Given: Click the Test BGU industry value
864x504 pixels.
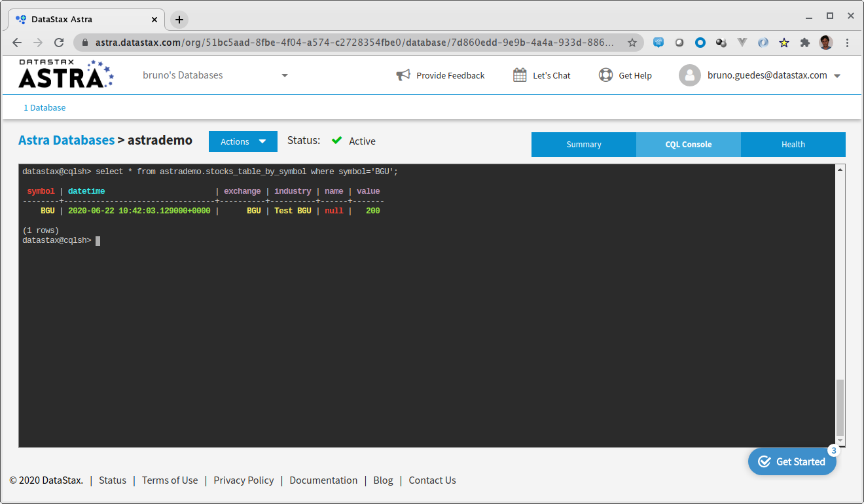Looking at the screenshot, I should (293, 211).
